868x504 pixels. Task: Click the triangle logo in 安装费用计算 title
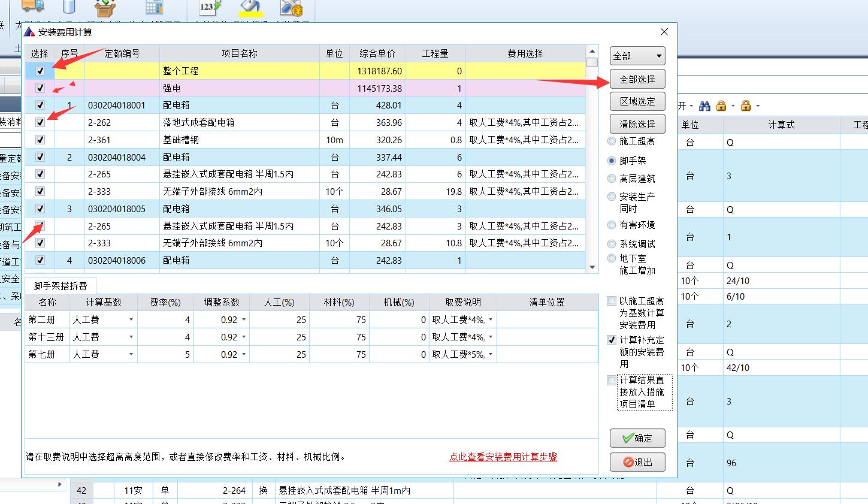tap(30, 32)
